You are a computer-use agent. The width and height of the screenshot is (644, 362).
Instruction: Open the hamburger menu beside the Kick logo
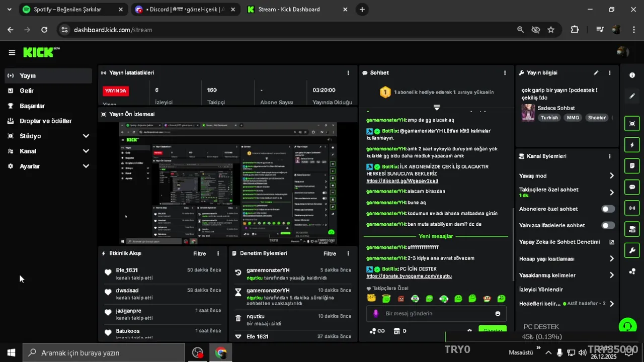coord(12,52)
